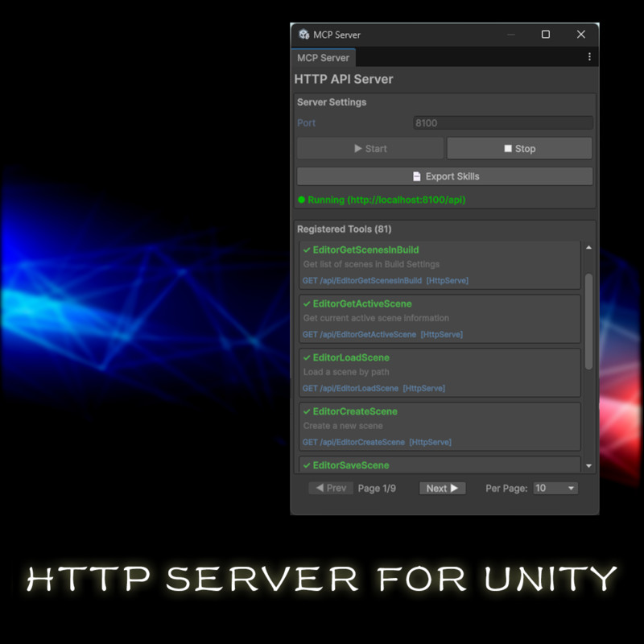Image resolution: width=644 pixels, height=644 pixels.
Task: Select the EditorSaveScene tool entry
Action: point(440,465)
